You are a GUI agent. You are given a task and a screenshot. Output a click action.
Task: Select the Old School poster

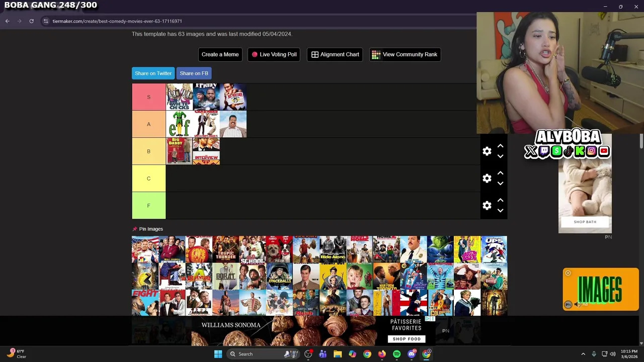click(x=253, y=249)
